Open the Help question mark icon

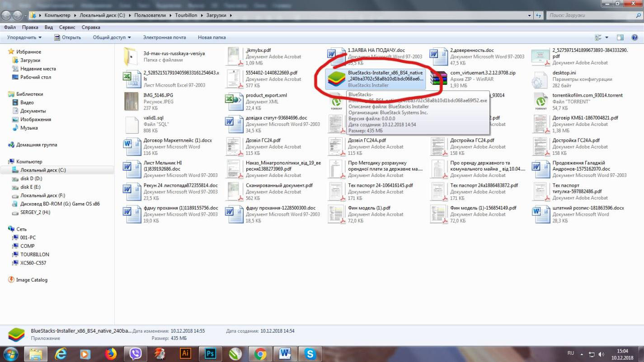point(635,37)
